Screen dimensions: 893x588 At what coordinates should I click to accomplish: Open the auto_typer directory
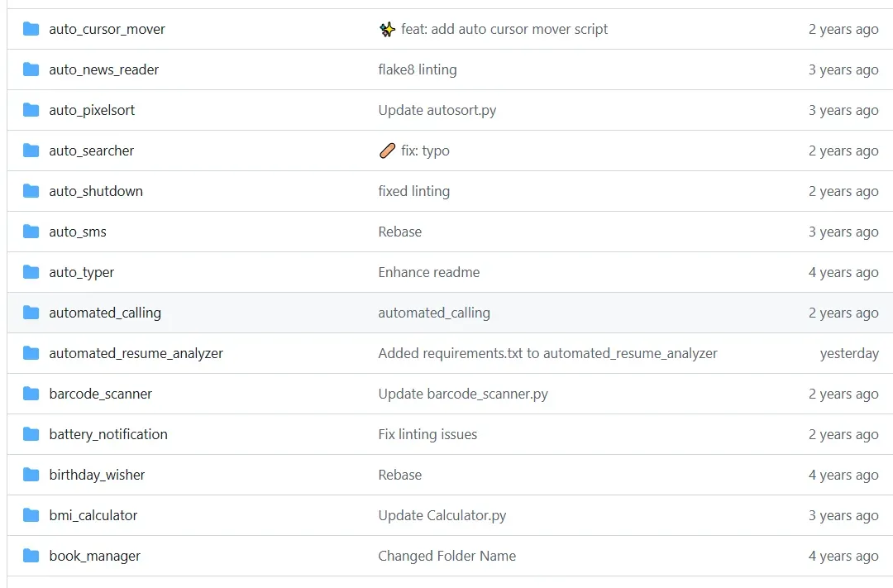coord(82,272)
